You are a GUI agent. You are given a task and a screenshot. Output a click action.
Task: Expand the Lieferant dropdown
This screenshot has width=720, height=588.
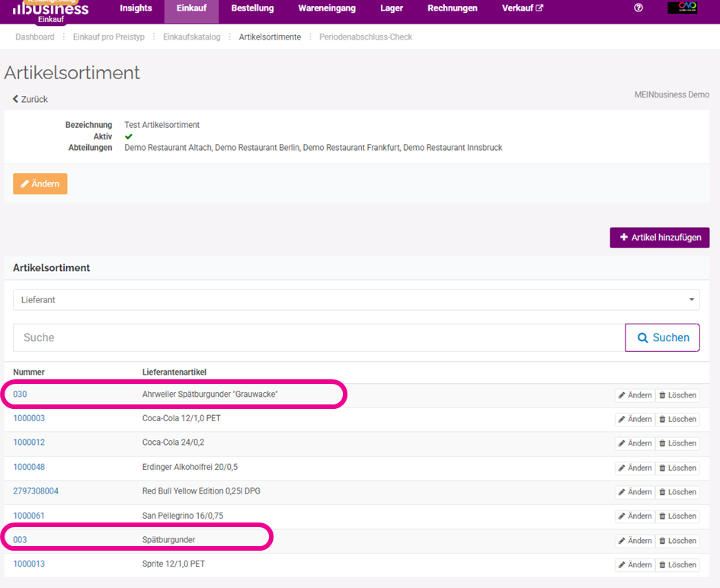click(357, 300)
